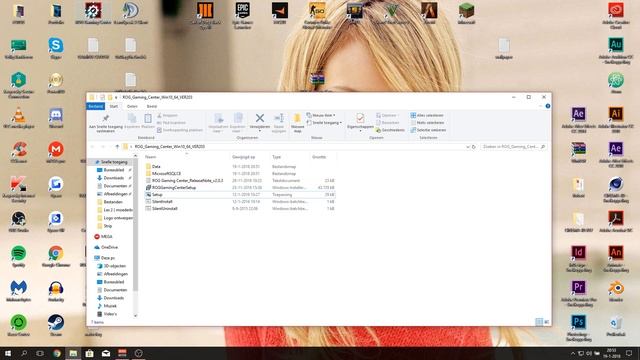This screenshot has height=360, width=640.
Task: Open Microsoft Store from the taskbar
Action: (x=89, y=353)
